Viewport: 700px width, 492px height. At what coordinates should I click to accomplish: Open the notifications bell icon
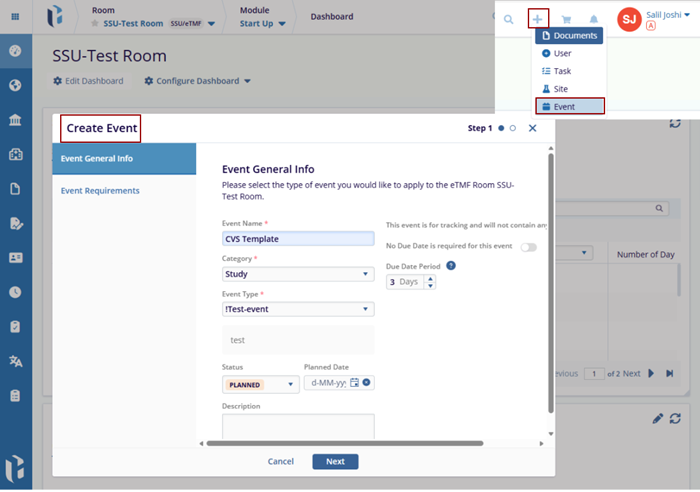point(594,19)
